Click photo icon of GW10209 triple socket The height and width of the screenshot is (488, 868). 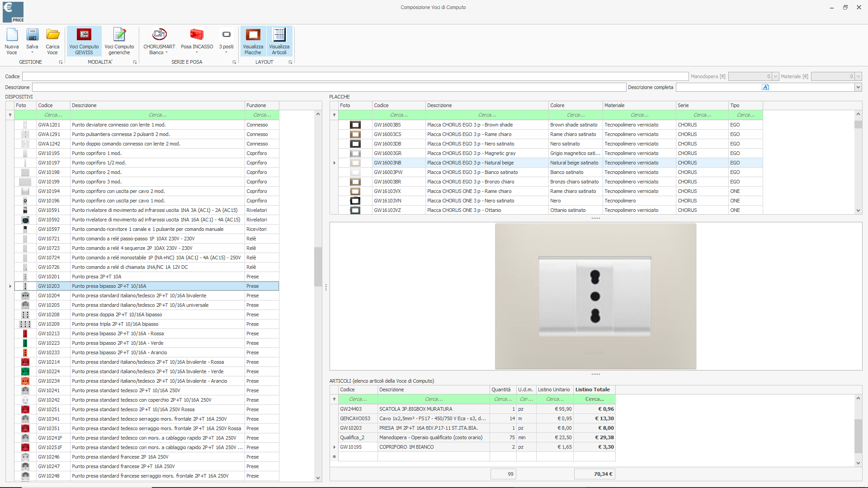click(25, 324)
